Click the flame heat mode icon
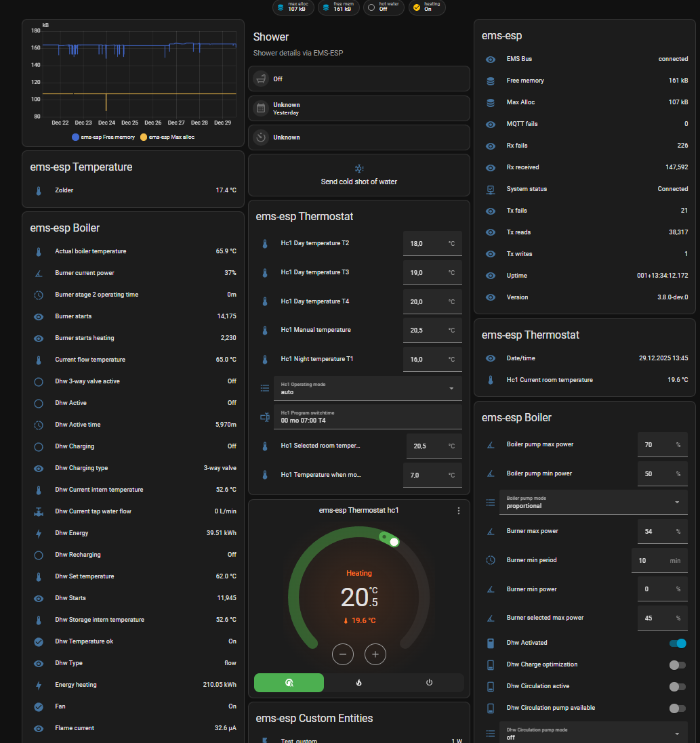 (x=358, y=683)
